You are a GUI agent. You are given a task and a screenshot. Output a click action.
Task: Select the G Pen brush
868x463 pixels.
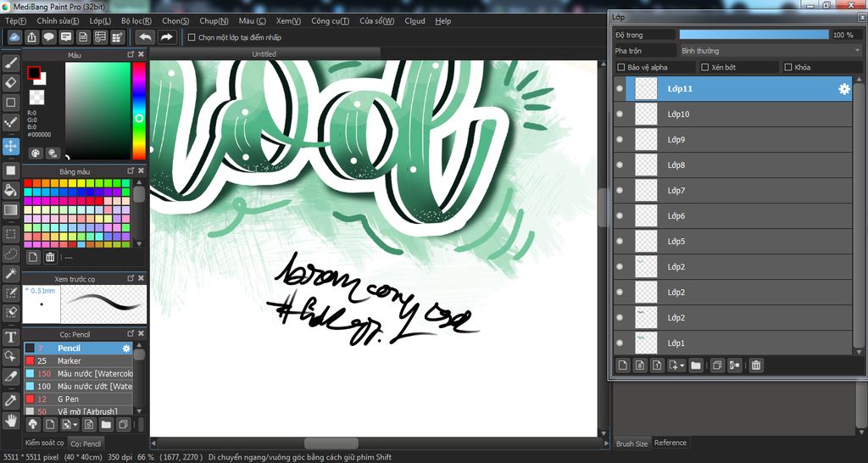(77, 399)
